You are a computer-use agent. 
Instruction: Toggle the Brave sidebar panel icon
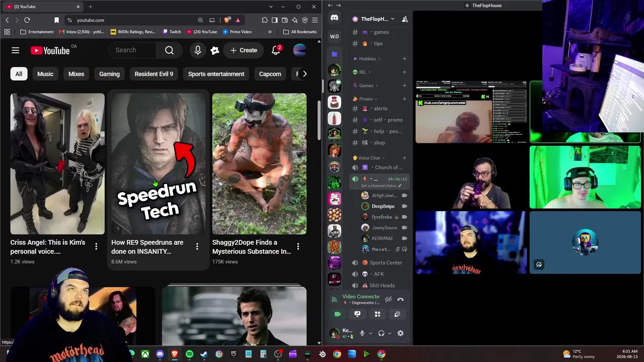coord(275,20)
